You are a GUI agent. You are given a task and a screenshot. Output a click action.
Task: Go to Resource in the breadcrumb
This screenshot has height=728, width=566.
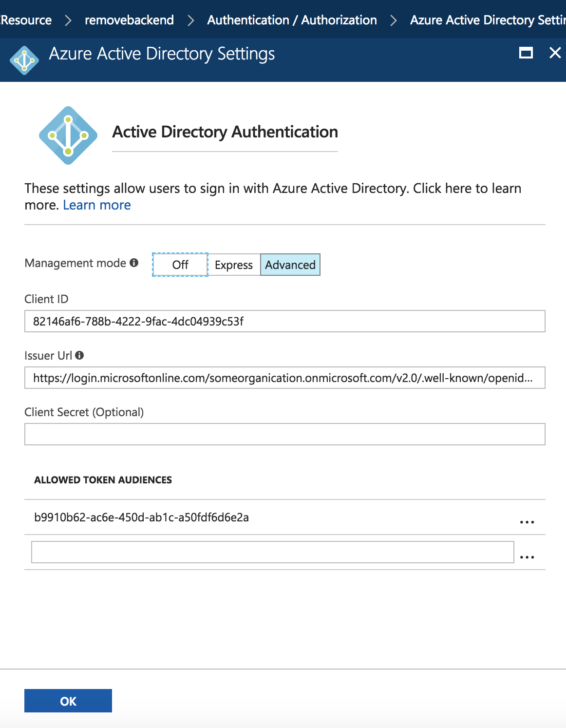[x=26, y=20]
